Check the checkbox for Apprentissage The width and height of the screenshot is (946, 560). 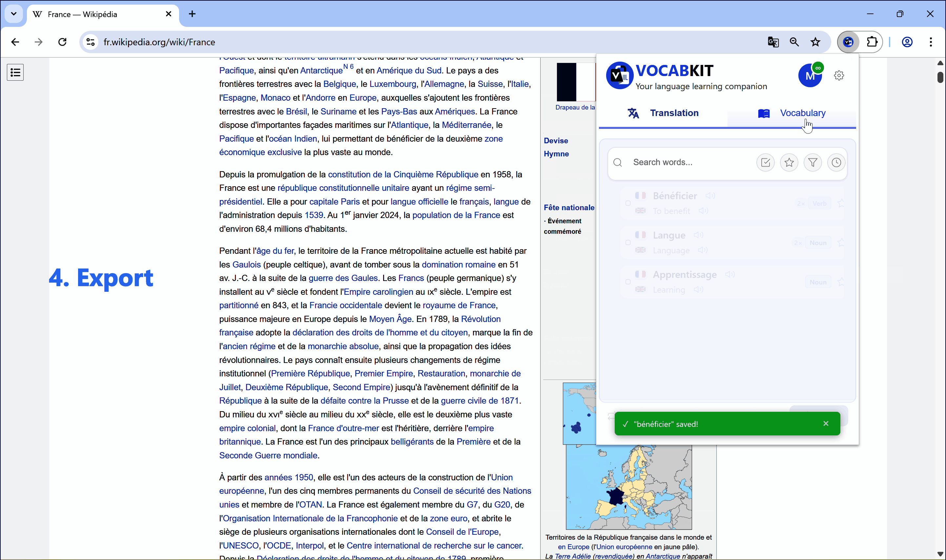pyautogui.click(x=628, y=282)
